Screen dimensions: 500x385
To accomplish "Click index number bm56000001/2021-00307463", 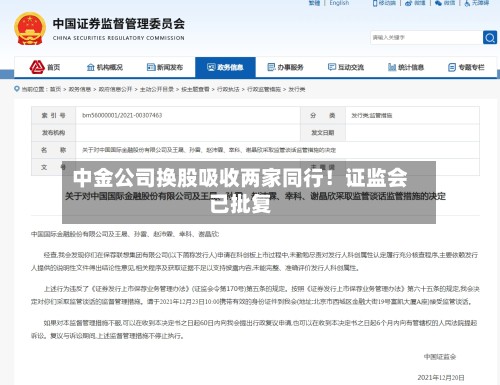I will click(122, 115).
